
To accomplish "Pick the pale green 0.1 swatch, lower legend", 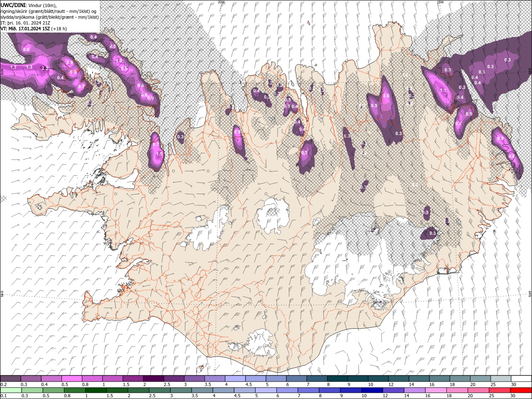I will (11, 390).
